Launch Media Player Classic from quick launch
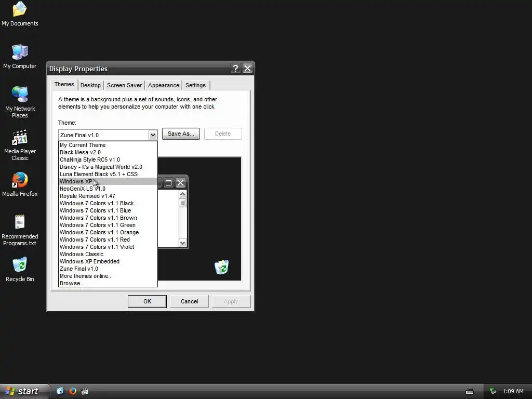Image resolution: width=532 pixels, height=399 pixels. pos(85,391)
